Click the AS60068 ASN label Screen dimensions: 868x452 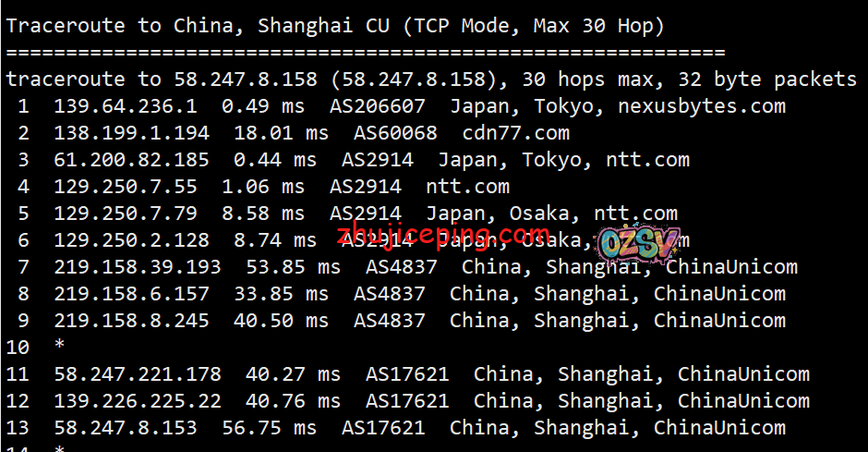coord(395,133)
